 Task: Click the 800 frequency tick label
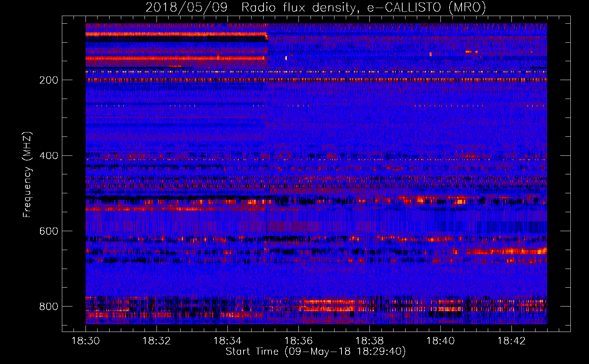pos(49,306)
